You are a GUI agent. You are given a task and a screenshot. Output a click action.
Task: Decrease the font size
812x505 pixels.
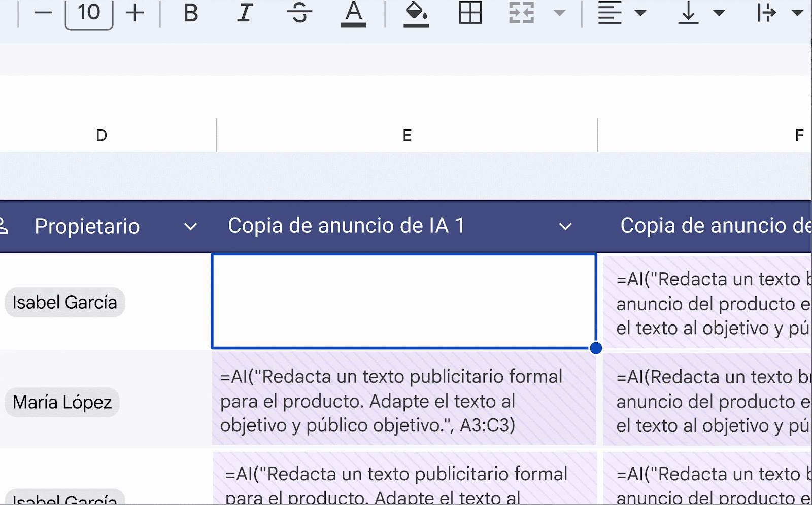(x=43, y=14)
